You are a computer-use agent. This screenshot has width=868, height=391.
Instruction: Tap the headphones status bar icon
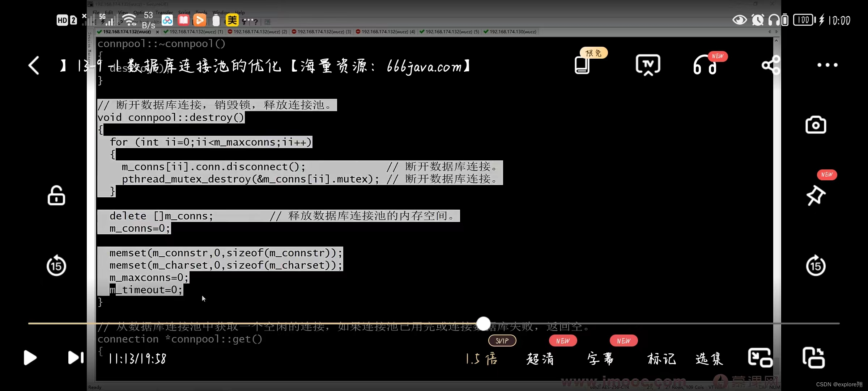click(774, 20)
